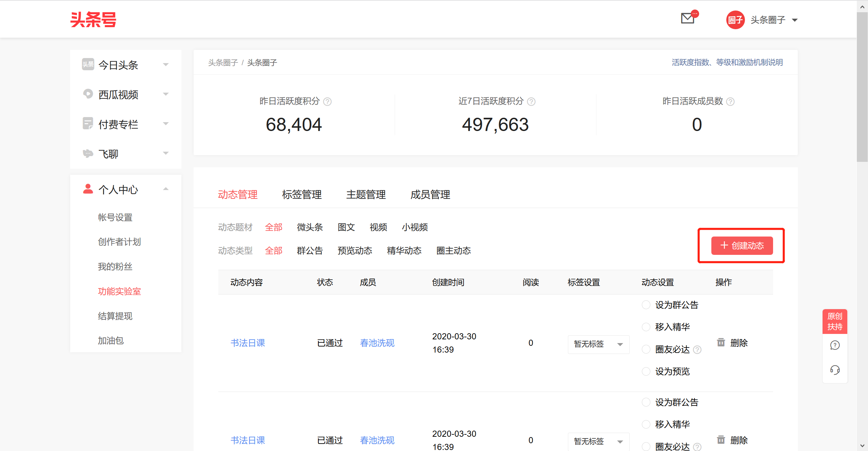Filter 动态题材 by 微头条
Viewport: 868px width, 451px height.
tap(310, 227)
